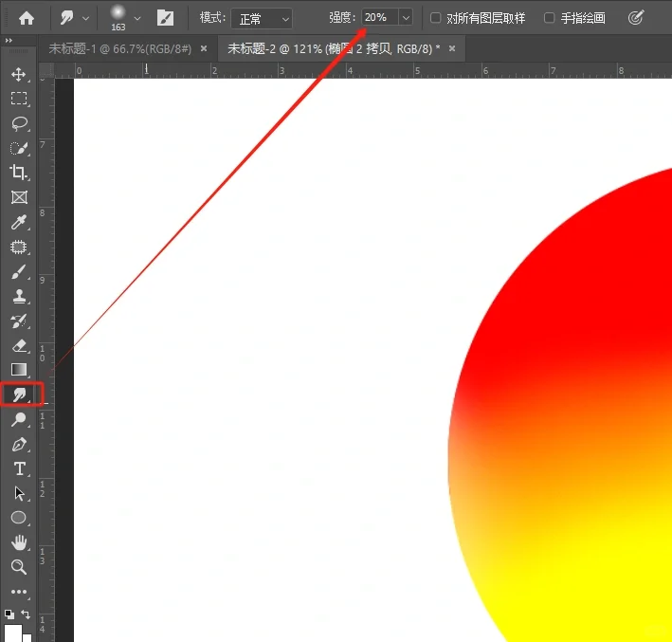Open the brush preset picker dropdown
Screen dimensions: 672x642
click(x=138, y=18)
